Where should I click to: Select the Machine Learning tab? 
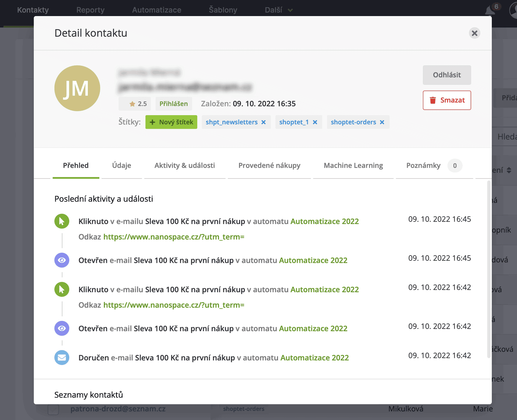pyautogui.click(x=353, y=166)
